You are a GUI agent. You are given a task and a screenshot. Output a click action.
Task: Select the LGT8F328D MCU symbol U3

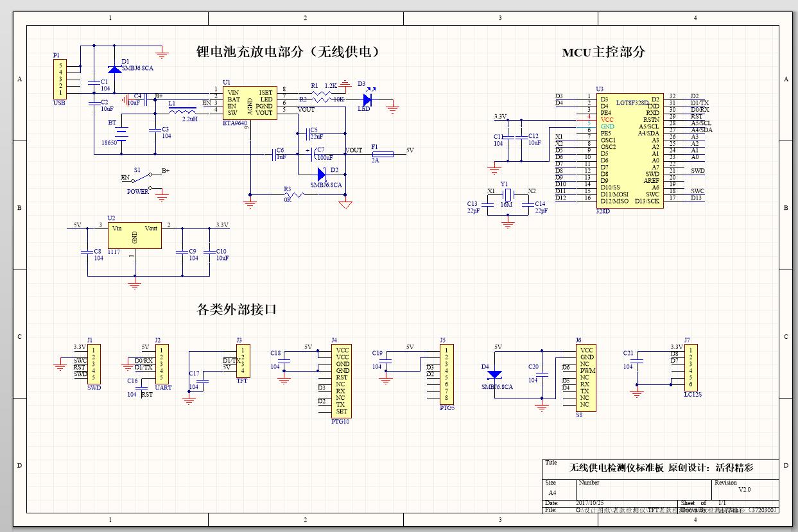pyautogui.click(x=629, y=148)
